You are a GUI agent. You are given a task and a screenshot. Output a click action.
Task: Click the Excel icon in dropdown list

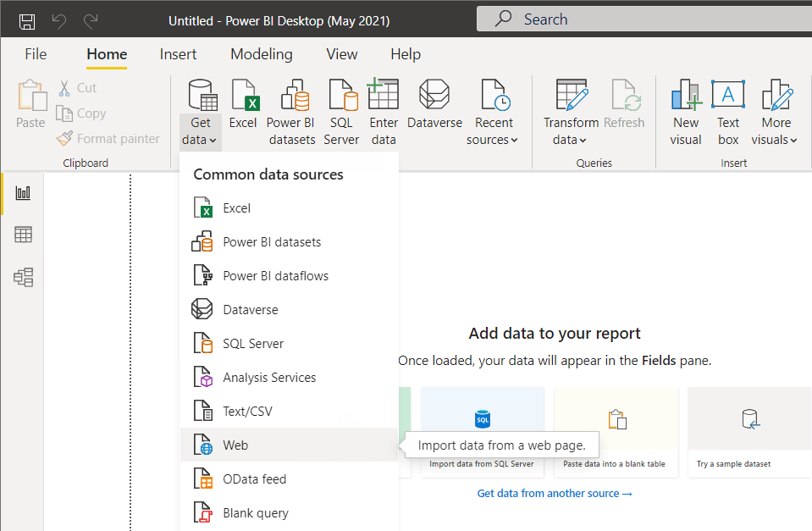point(202,207)
